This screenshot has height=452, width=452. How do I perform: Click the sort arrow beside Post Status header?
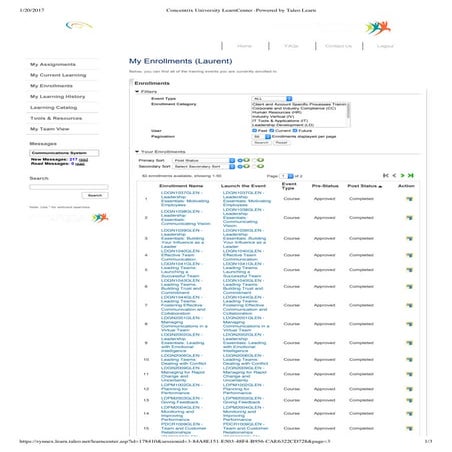click(x=380, y=186)
